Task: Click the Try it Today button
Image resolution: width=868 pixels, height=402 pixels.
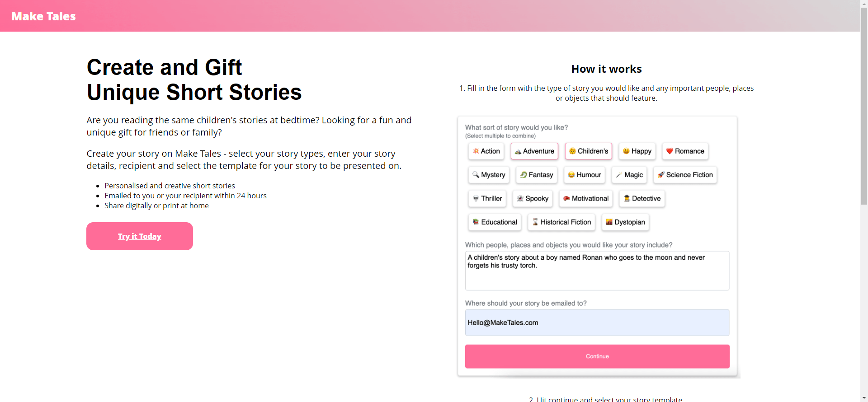Action: [140, 236]
